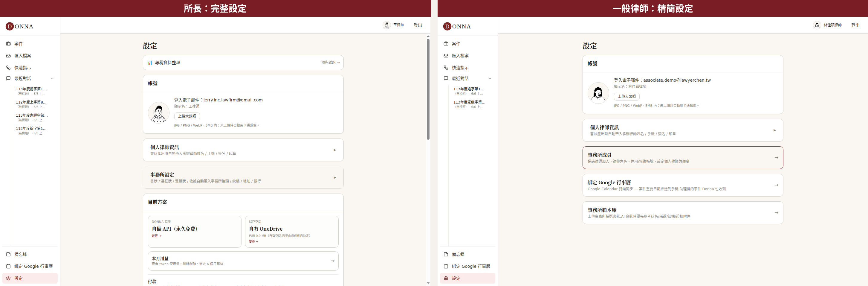868x286 pixels.
Task: Click the scrollbar up arrow on the 王律師 settings page
Action: click(428, 36)
